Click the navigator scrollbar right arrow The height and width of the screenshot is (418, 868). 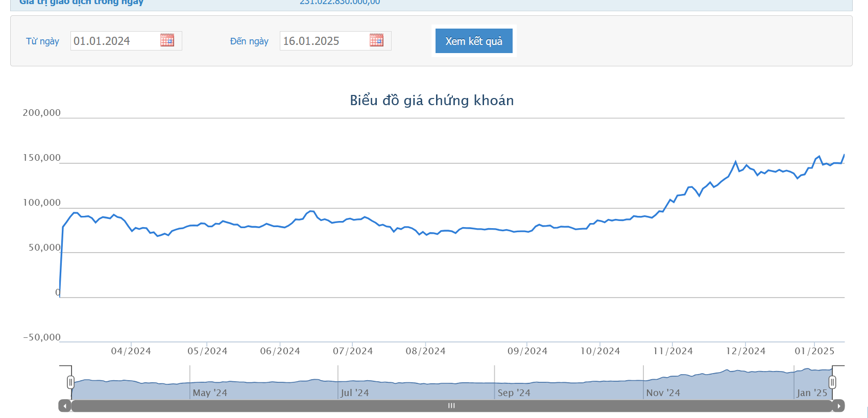point(838,406)
